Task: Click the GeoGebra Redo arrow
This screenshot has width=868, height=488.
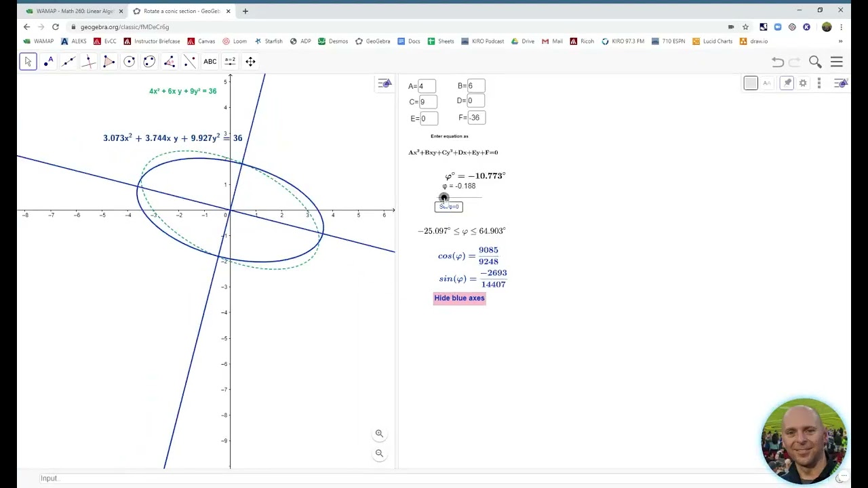Action: (x=795, y=62)
